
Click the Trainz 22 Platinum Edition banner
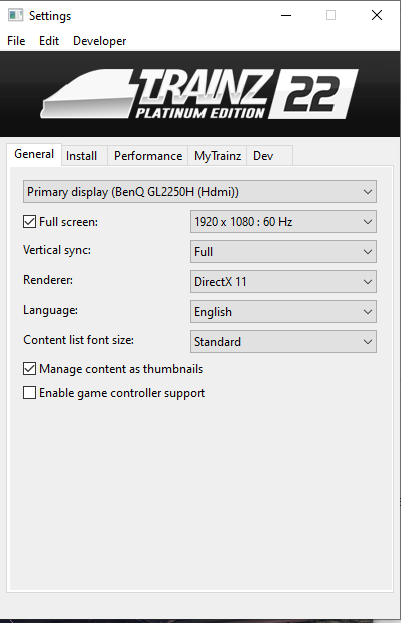point(200,94)
